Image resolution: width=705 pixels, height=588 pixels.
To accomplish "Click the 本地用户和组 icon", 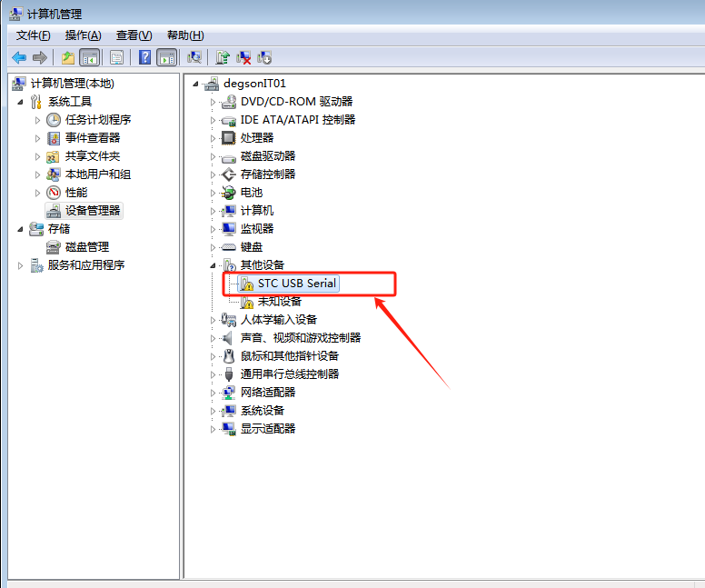I will 54,174.
